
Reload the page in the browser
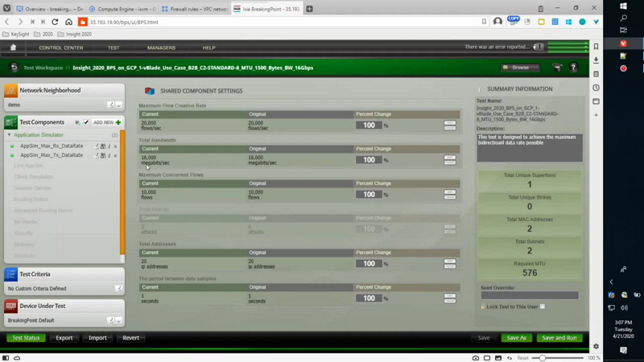(x=55, y=22)
